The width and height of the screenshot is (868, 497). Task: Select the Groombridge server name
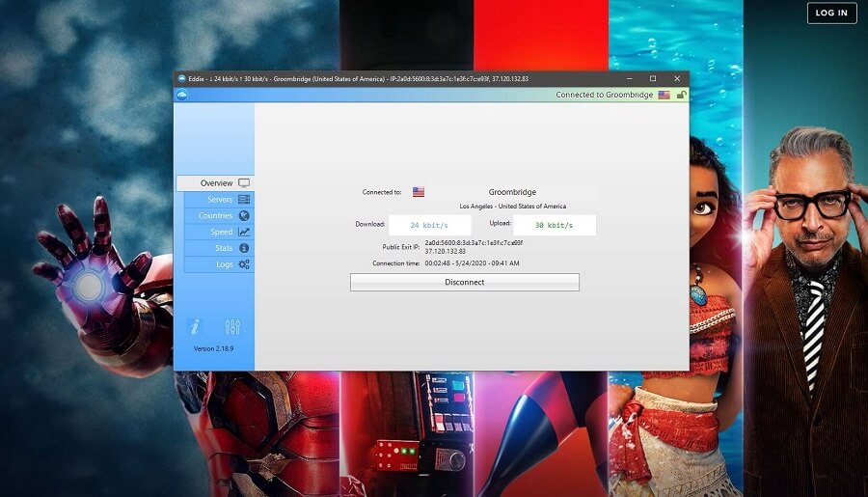512,192
